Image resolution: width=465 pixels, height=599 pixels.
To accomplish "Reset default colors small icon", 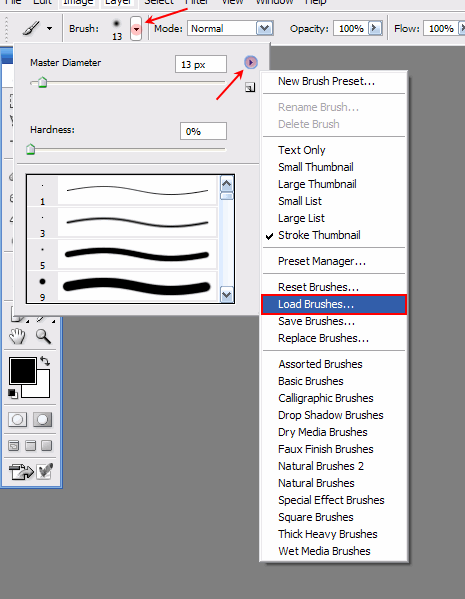I will pos(13,393).
